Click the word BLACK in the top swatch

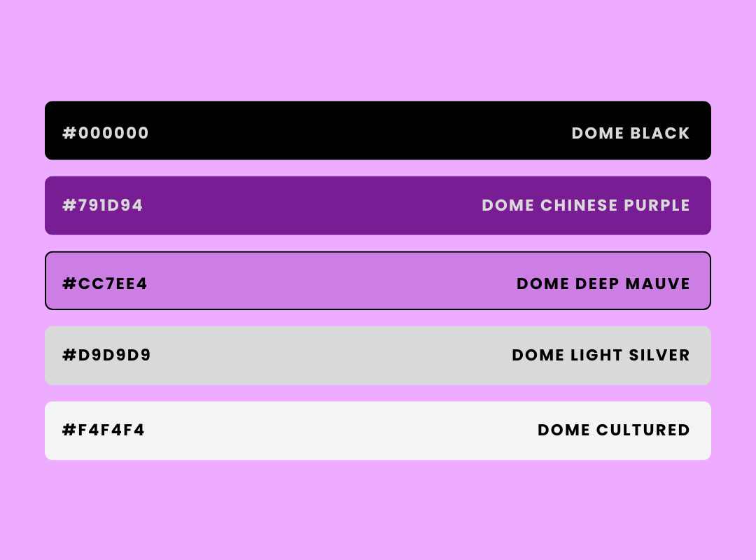click(660, 133)
